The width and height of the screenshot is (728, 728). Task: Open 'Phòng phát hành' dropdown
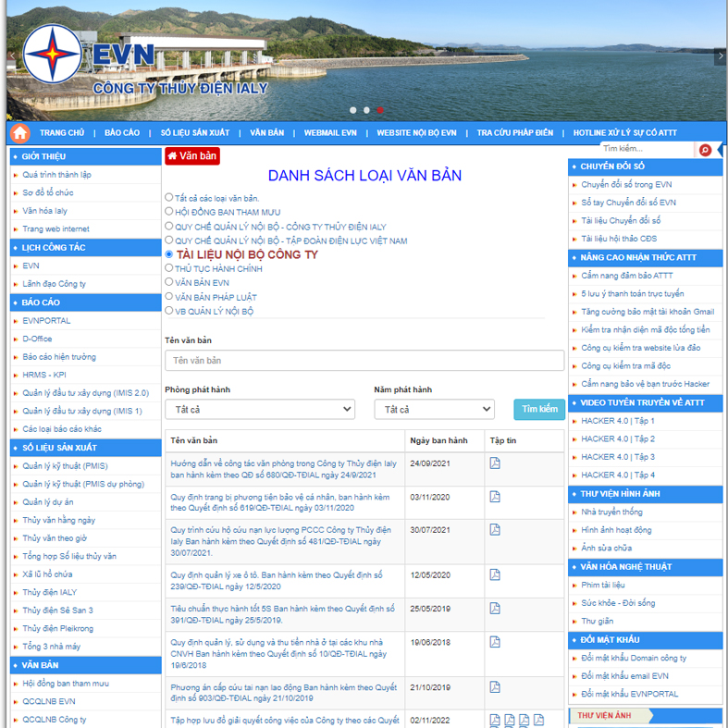260,410
